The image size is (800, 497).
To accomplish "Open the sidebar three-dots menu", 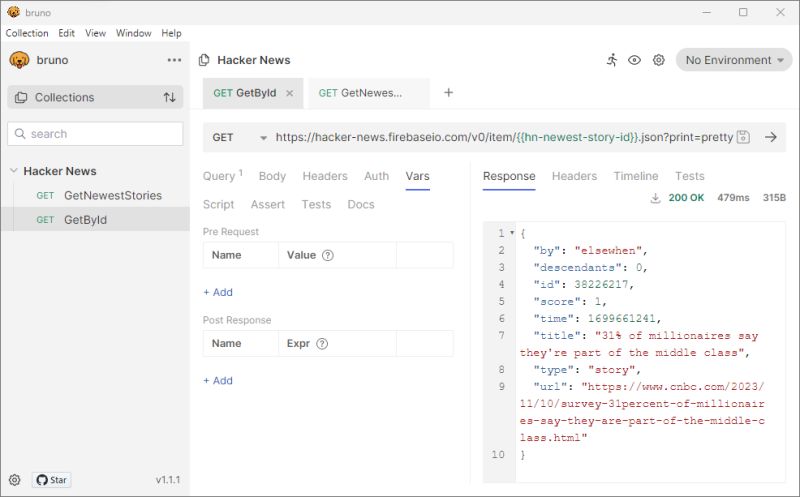I will (x=174, y=60).
